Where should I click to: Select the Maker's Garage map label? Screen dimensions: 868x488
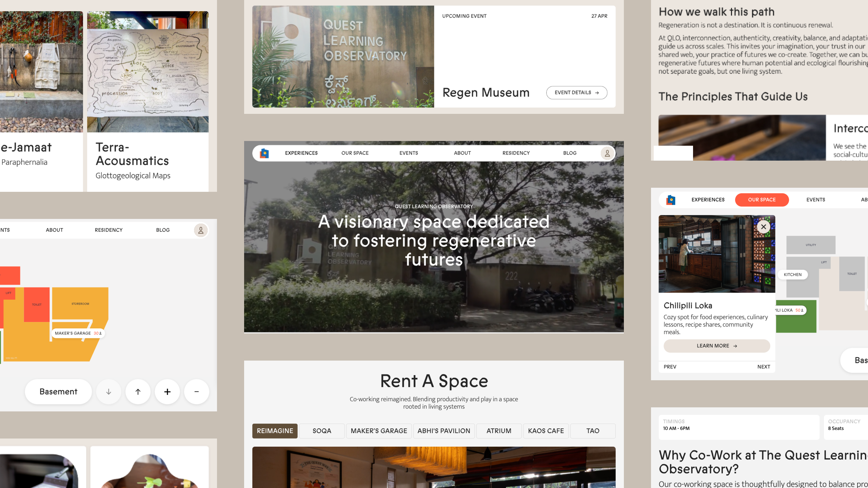tap(78, 333)
